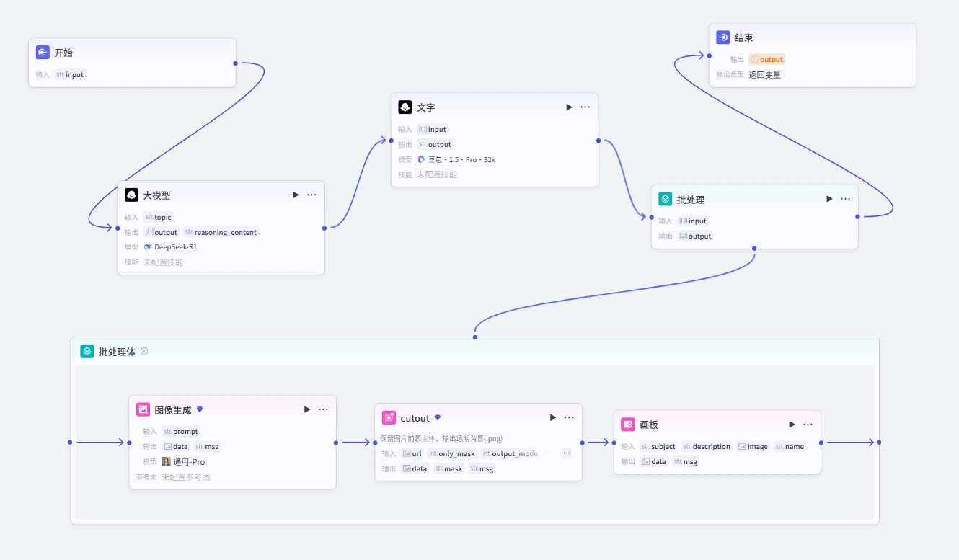Run the 图像生成 node with its play icon

tap(307, 409)
